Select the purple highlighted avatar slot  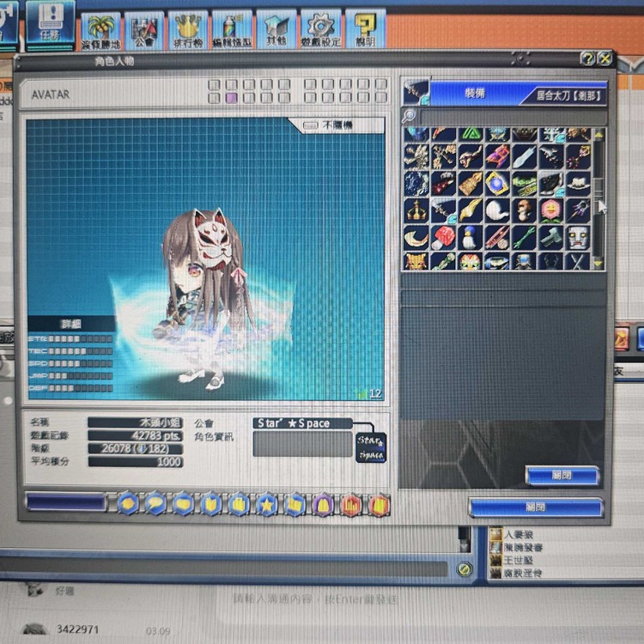click(231, 98)
